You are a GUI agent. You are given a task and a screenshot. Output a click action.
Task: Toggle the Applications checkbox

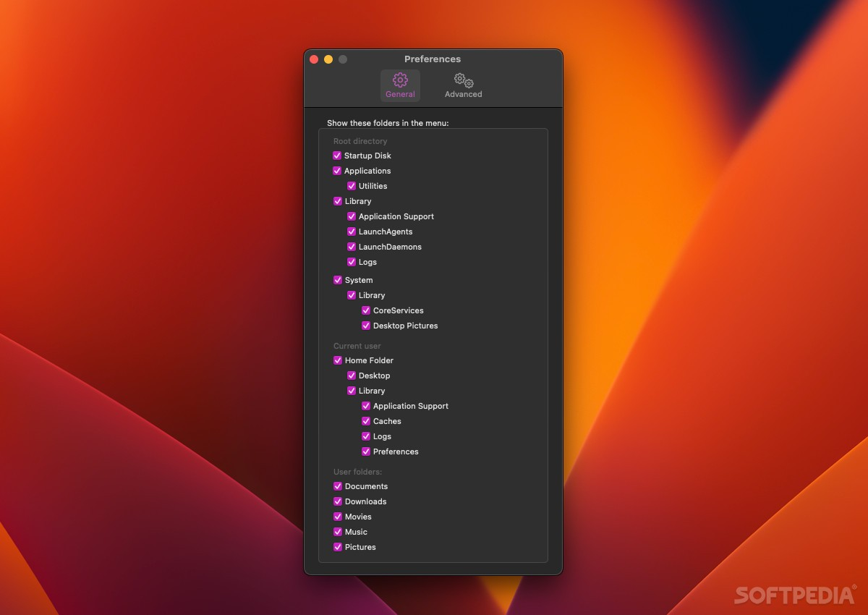tap(337, 171)
